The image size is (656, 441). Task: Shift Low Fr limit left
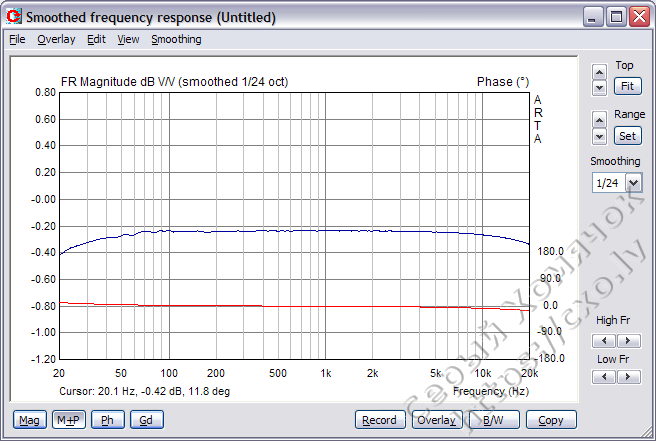click(x=604, y=377)
